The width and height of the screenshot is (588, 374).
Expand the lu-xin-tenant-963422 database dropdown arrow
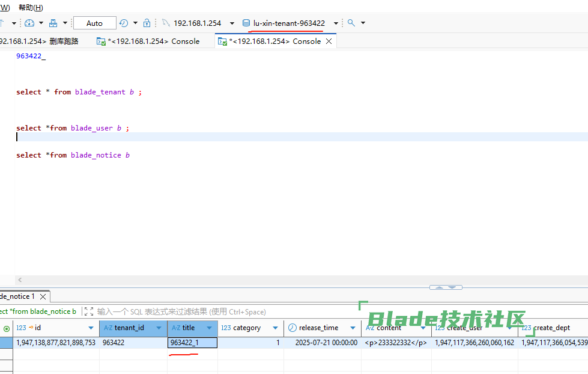pos(336,23)
